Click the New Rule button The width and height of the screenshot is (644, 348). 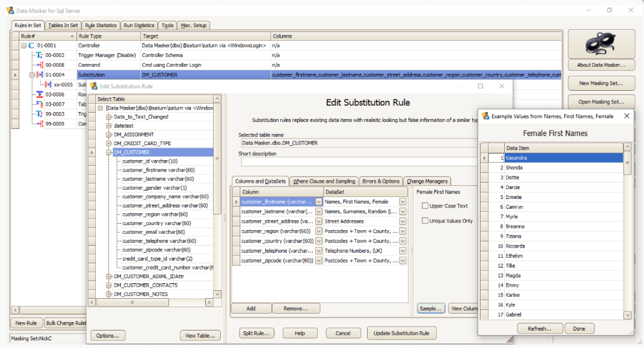tap(26, 323)
